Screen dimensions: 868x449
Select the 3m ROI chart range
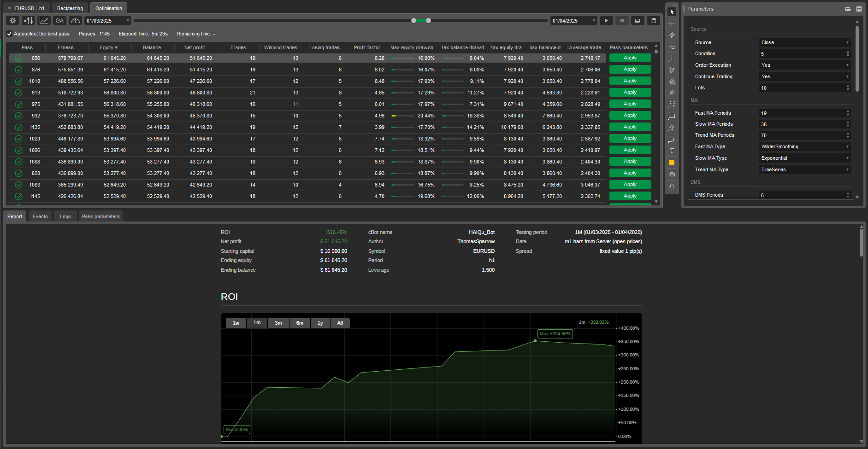pyautogui.click(x=278, y=323)
